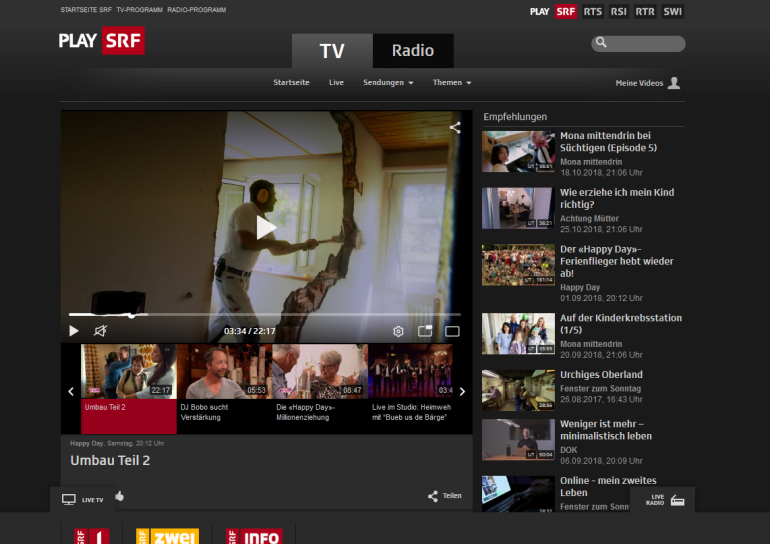
Task: Switch to RTS play portal
Action: (x=593, y=11)
